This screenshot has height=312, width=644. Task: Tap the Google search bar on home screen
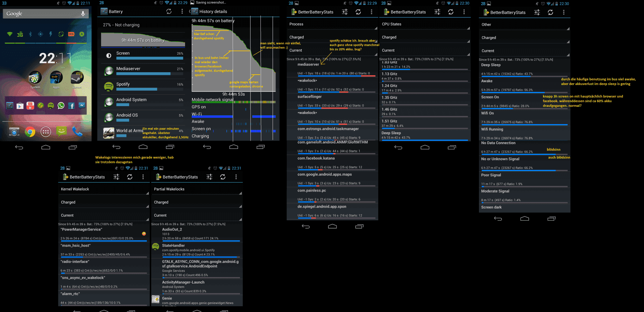(x=46, y=14)
